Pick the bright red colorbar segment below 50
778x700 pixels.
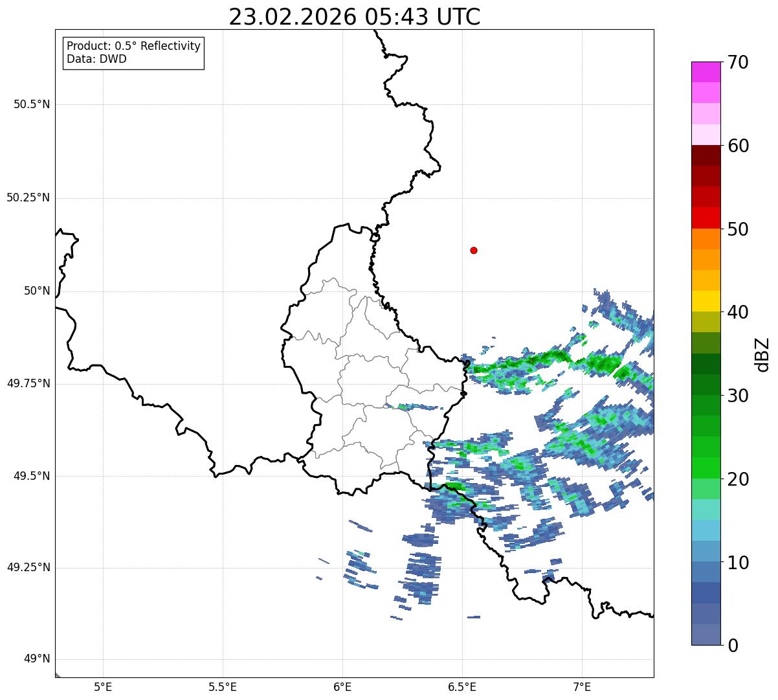706,218
